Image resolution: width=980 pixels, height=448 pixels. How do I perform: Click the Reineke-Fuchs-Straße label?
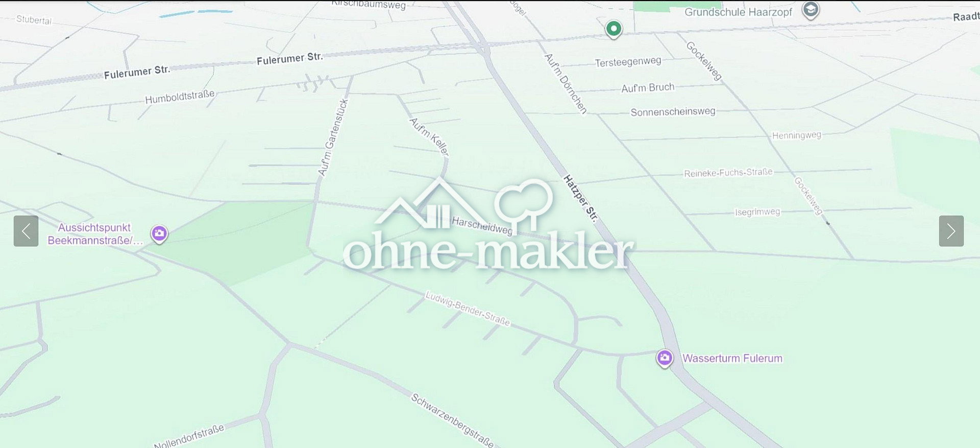[728, 173]
